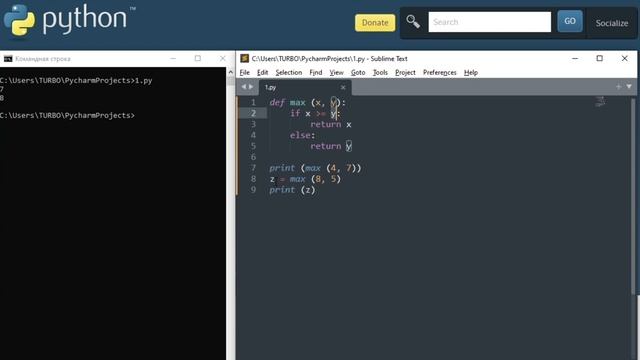Click 'def' keyword on line 1
Image resolution: width=640 pixels, height=360 pixels.
pos(277,102)
